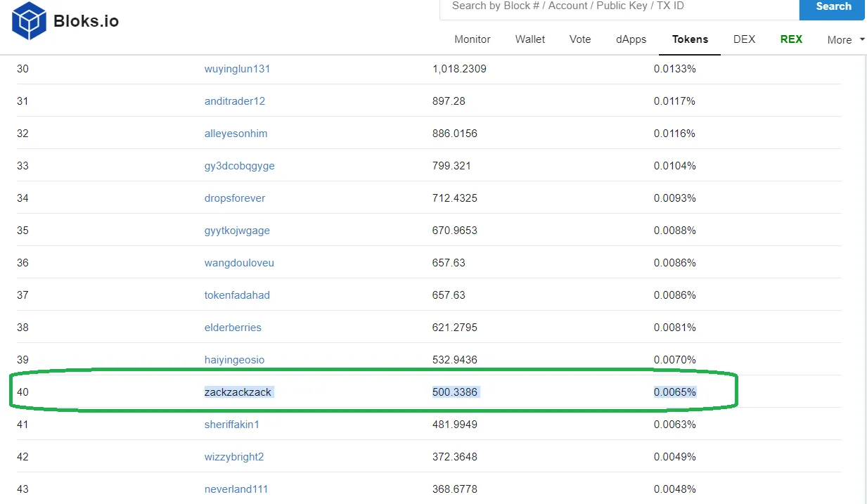
Task: Click balance value 481.9949
Action: tap(455, 425)
